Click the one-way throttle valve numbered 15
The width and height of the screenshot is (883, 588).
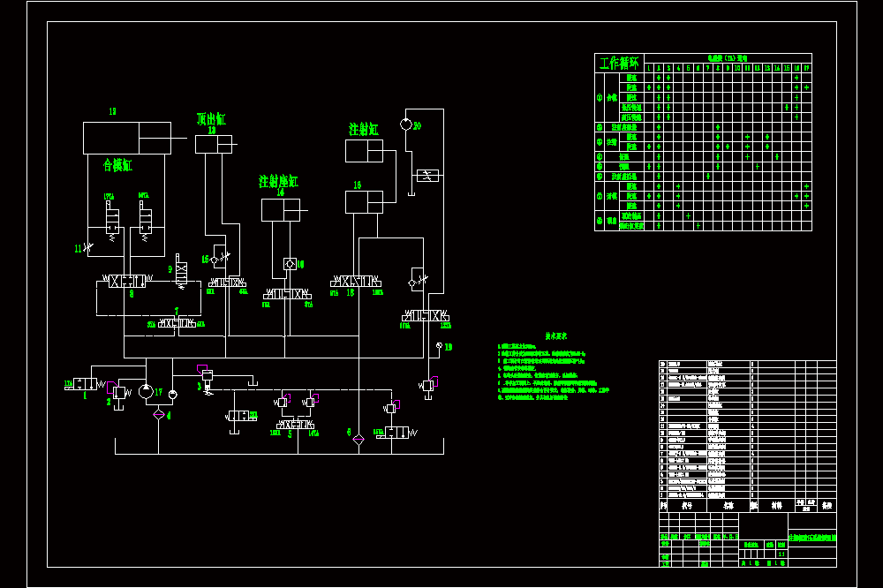pos(218,259)
